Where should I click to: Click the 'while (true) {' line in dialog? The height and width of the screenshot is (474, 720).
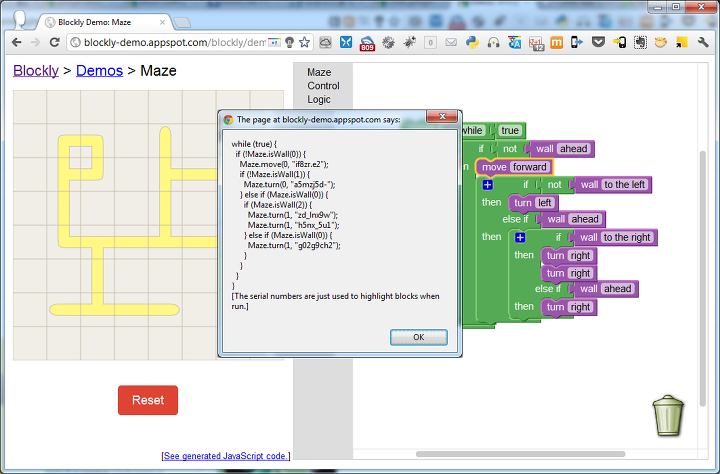[254, 144]
